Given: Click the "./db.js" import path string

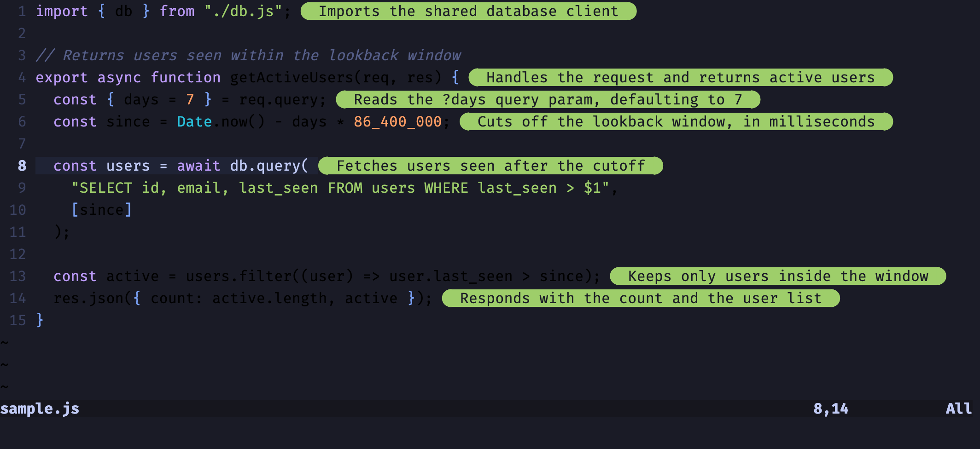Looking at the screenshot, I should [x=243, y=11].
